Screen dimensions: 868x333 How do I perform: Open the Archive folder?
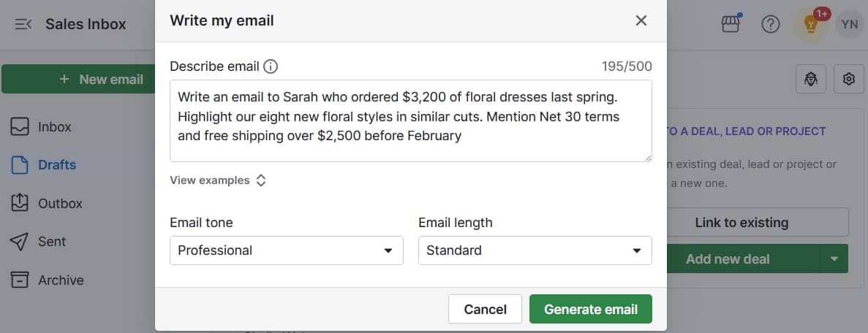point(61,280)
